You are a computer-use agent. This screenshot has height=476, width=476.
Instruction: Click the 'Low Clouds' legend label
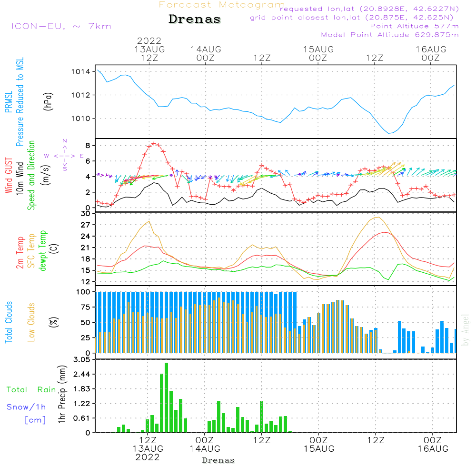click(31, 322)
